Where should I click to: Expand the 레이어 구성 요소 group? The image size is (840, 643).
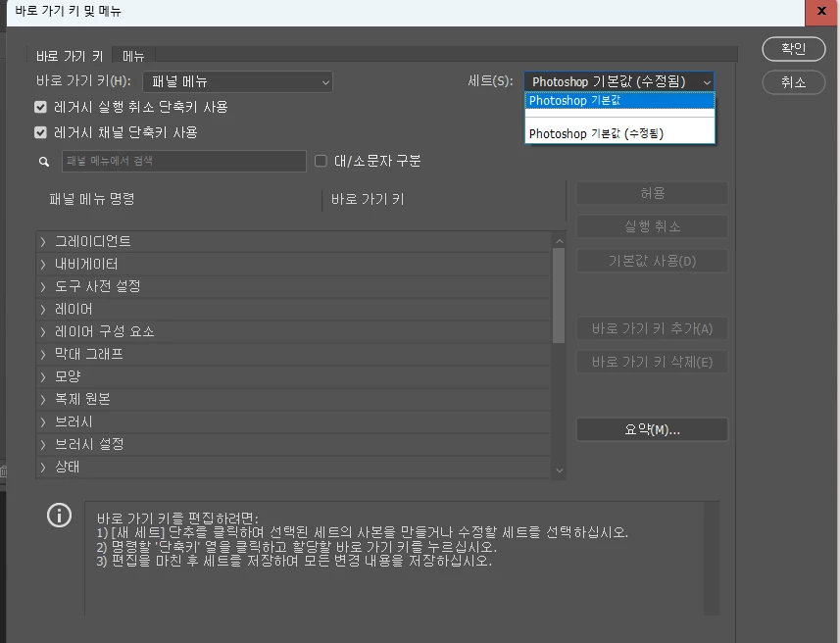[x=43, y=332]
